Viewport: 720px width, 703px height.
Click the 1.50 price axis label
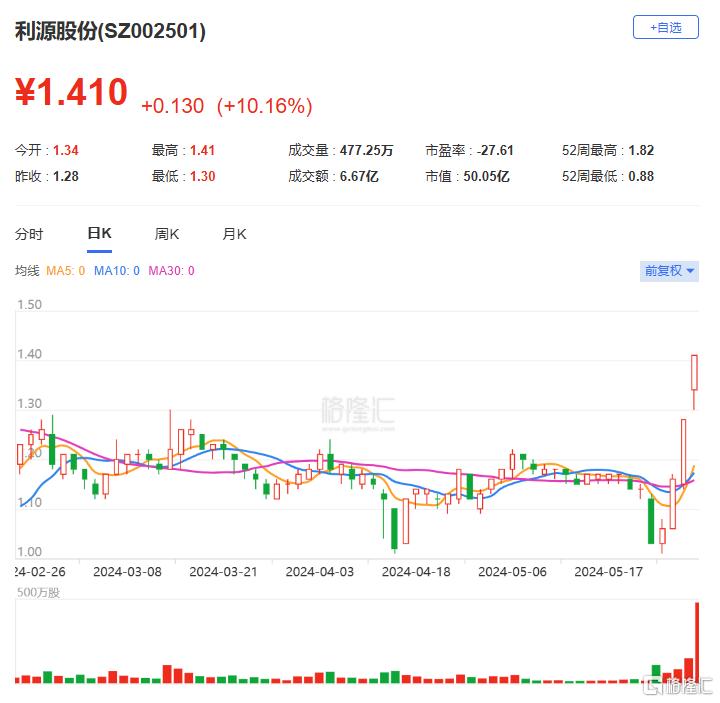pyautogui.click(x=29, y=305)
